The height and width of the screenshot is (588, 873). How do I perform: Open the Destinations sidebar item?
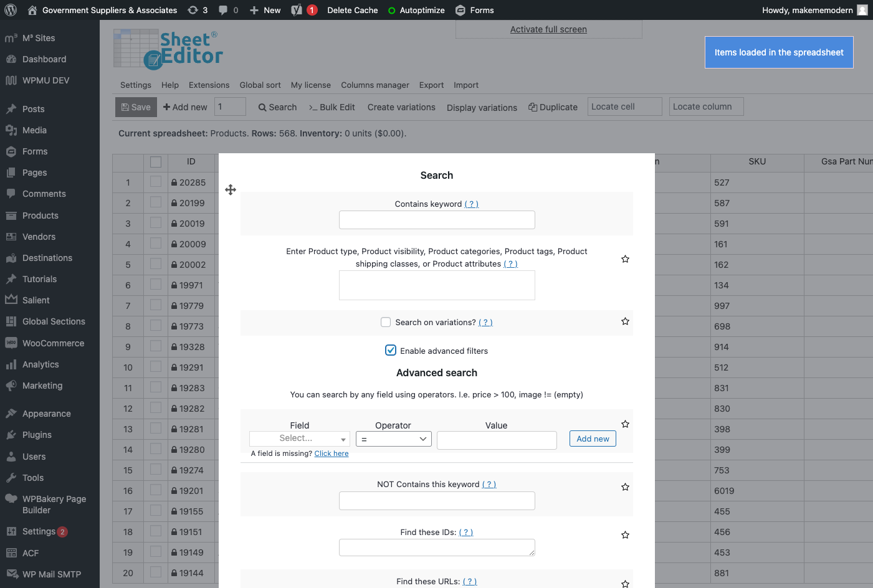47,258
